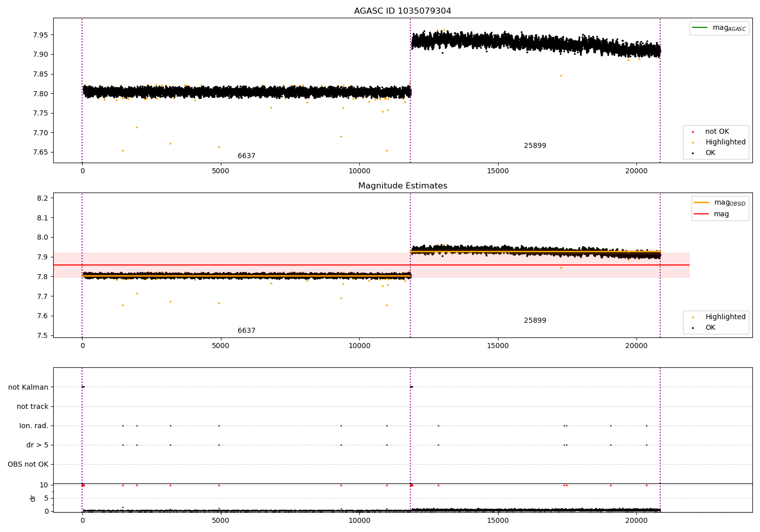Image resolution: width=760 pixels, height=532 pixels.
Task: Click the 15000 x-tick in AGASC ID plot
Action: click(498, 171)
